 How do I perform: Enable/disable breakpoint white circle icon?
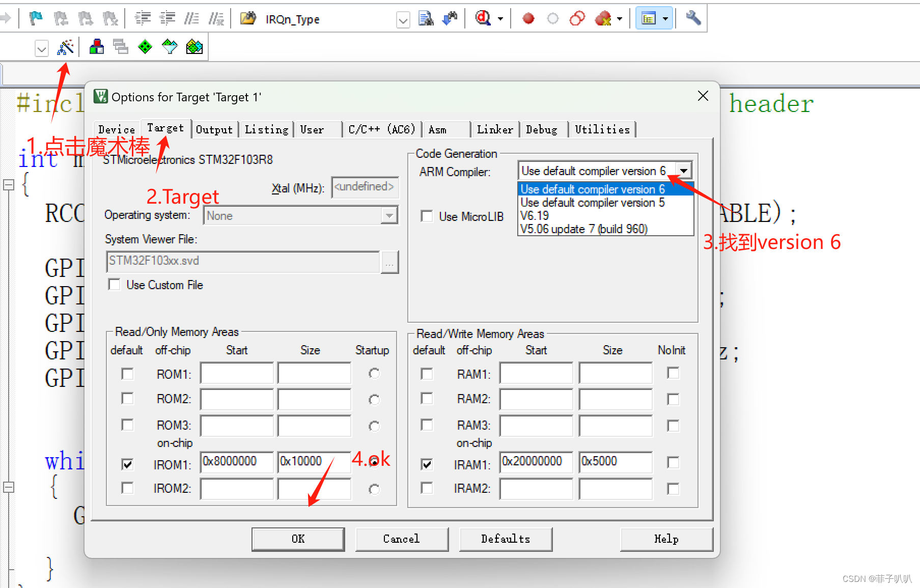point(553,19)
